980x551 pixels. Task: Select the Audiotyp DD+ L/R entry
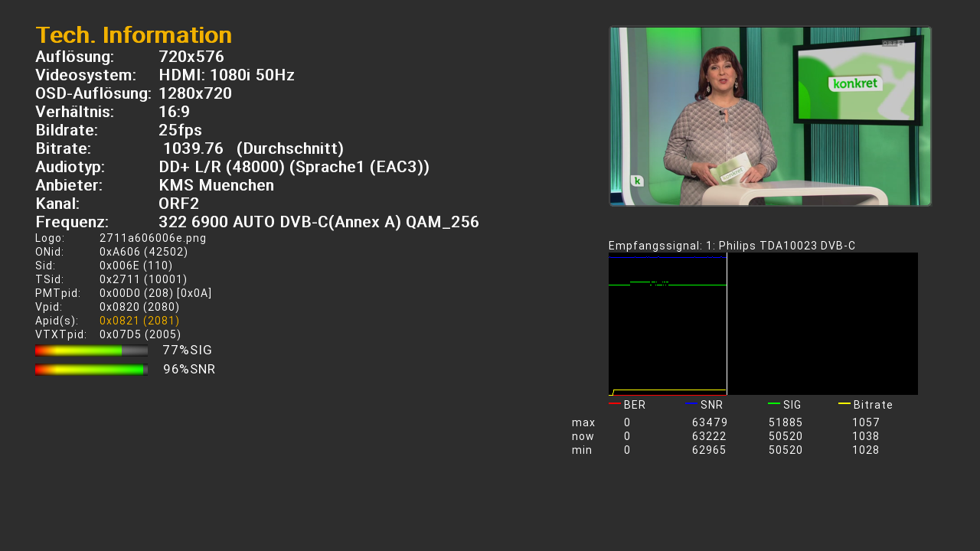293,167
